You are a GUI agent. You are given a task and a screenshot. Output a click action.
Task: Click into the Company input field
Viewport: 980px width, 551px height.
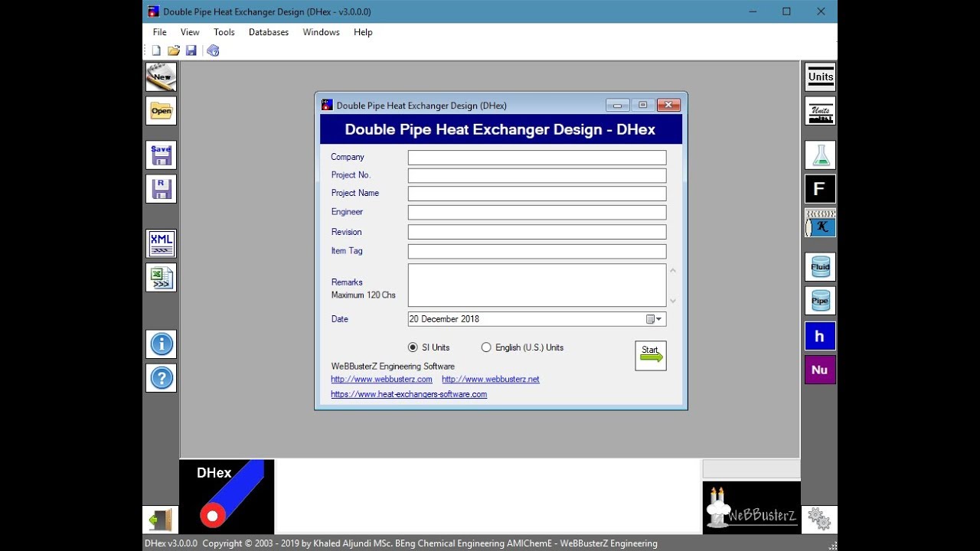click(x=537, y=158)
